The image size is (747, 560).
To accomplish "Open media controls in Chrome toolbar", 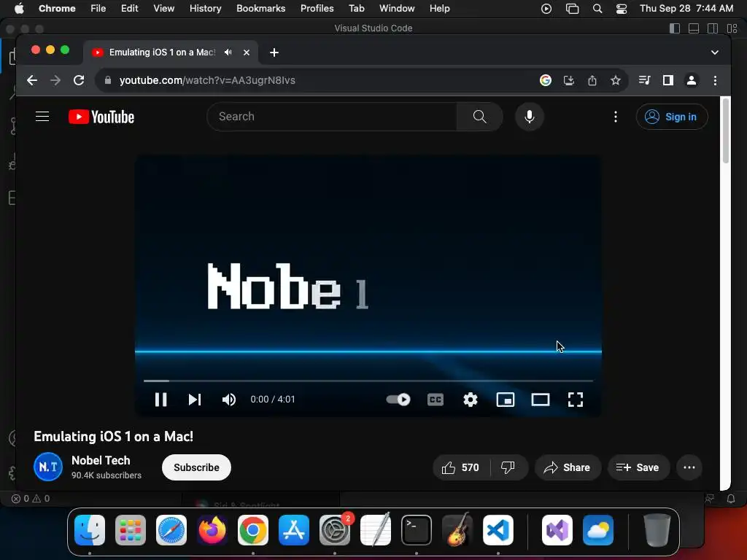I will [x=645, y=80].
